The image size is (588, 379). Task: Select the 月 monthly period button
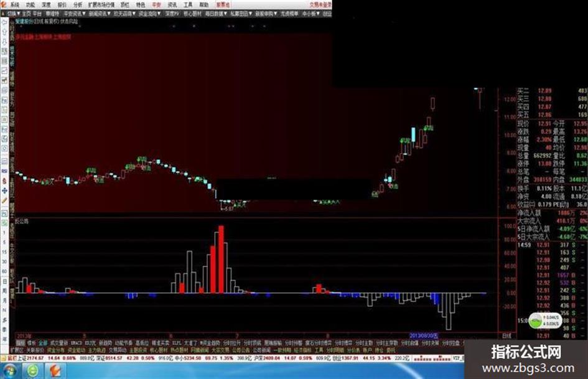(4, 301)
